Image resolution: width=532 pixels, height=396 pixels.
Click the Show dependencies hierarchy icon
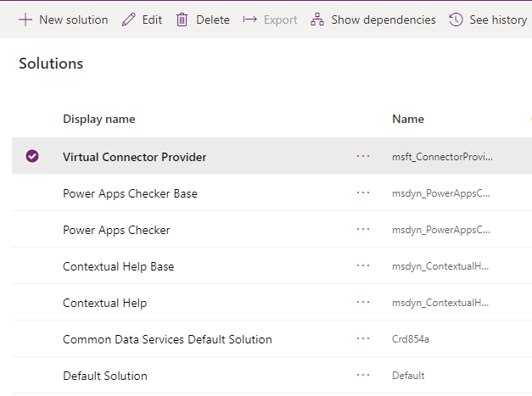[x=317, y=20]
